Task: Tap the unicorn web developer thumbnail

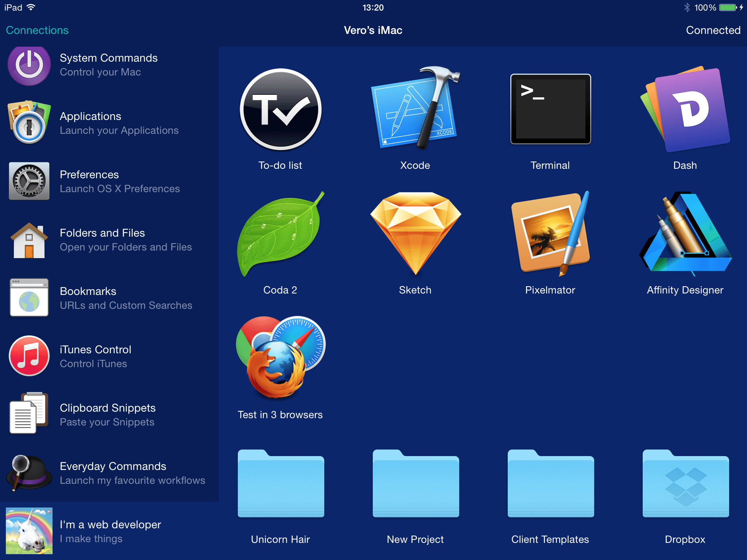Action: pos(29,531)
